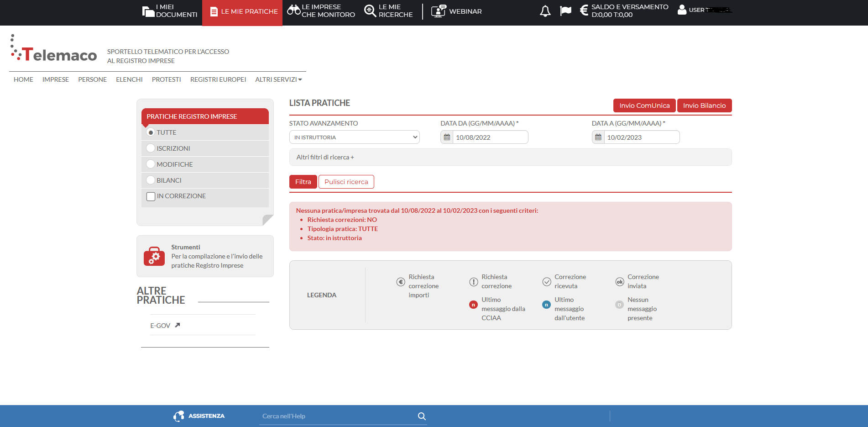Click the help search magnifier icon

pyautogui.click(x=422, y=416)
